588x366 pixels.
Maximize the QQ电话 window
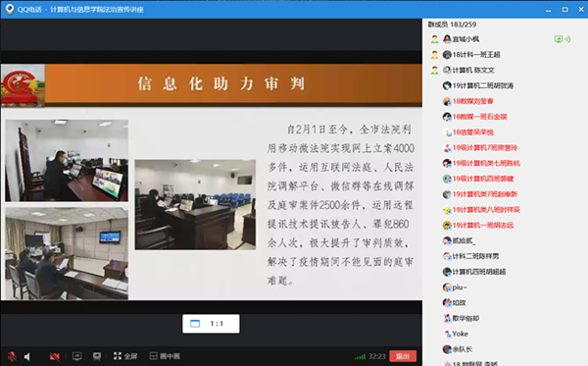564,10
